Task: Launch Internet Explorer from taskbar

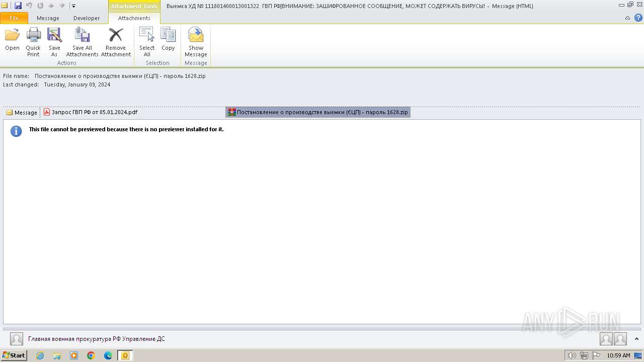Action: 40,355
